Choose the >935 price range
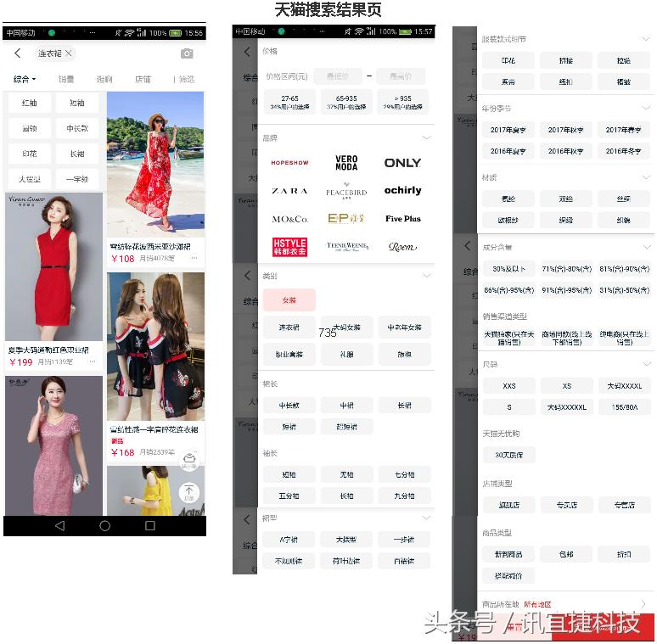The height and width of the screenshot is (644, 657). click(403, 102)
